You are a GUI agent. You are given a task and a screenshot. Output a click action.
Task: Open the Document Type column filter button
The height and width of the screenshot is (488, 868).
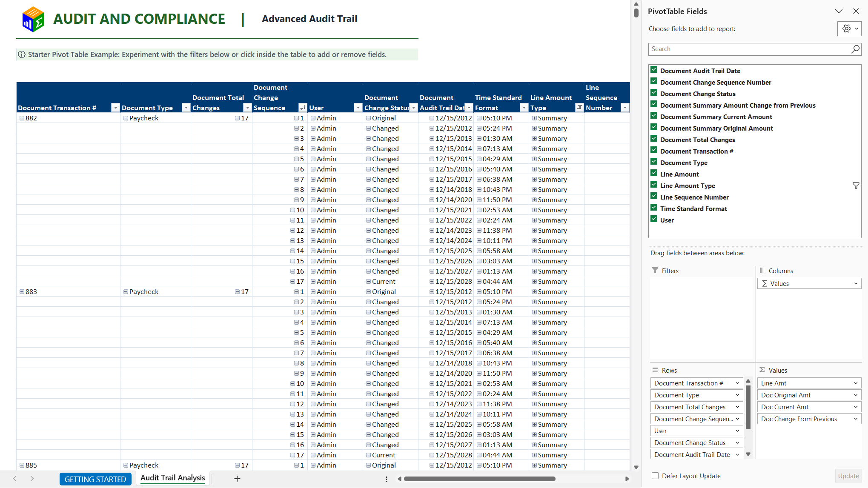(x=186, y=108)
